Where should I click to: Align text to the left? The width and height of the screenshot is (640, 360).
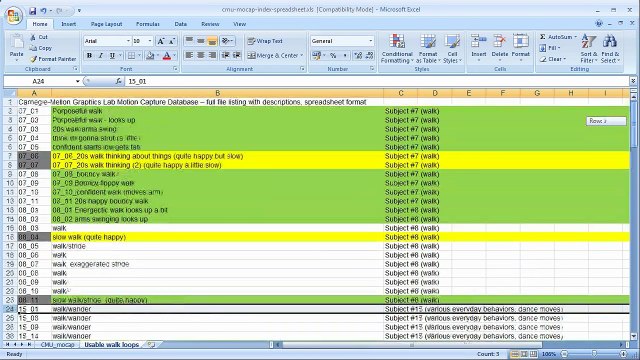pos(189,56)
